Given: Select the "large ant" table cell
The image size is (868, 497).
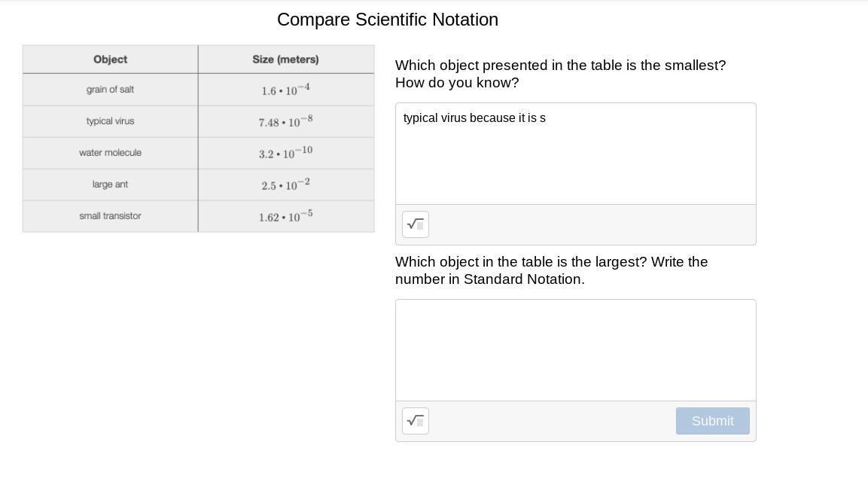Looking at the screenshot, I should [x=110, y=184].
